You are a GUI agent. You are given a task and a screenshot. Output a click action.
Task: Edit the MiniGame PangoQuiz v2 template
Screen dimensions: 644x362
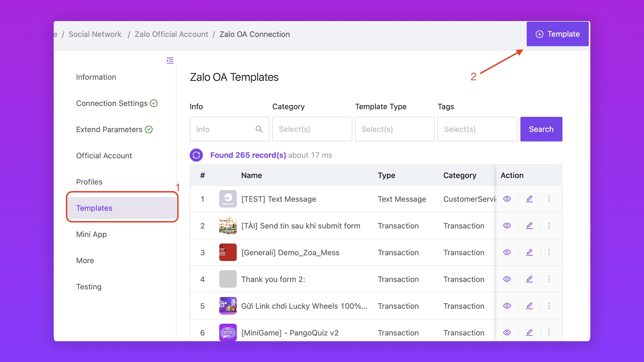coord(529,333)
